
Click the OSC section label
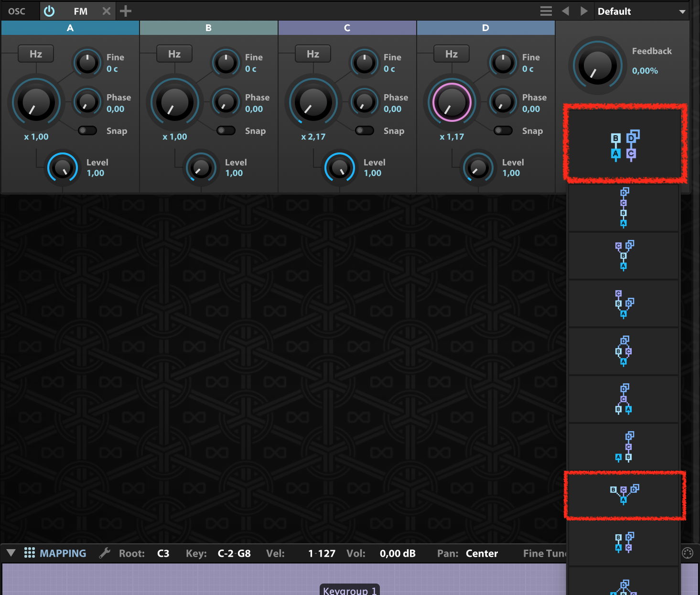pyautogui.click(x=17, y=11)
